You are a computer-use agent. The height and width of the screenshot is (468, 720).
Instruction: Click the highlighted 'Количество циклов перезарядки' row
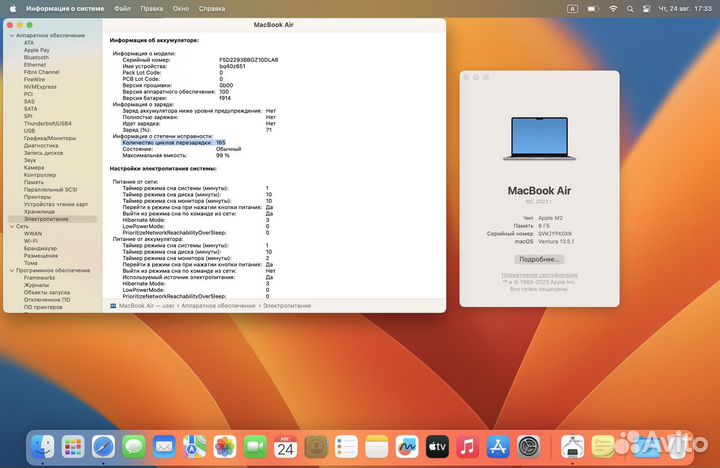pyautogui.click(x=174, y=143)
